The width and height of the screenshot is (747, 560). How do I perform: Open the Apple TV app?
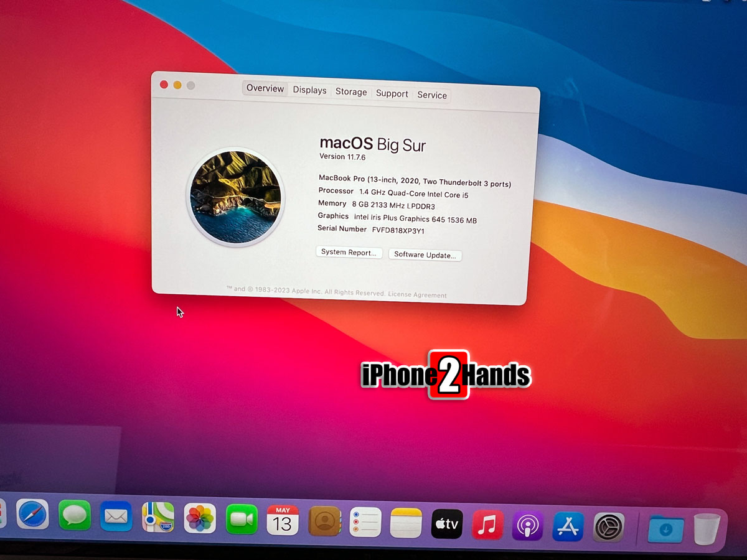(x=447, y=525)
